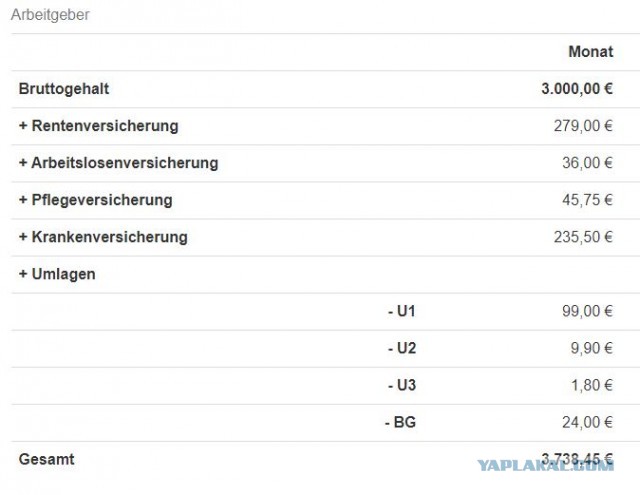
Task: Select the 279,00 € pension amount
Action: [583, 126]
